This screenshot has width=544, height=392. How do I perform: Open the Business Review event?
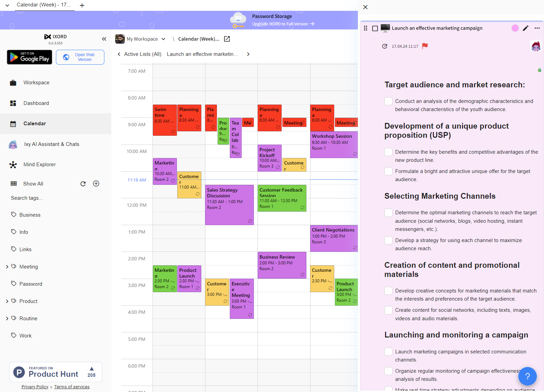click(282, 265)
